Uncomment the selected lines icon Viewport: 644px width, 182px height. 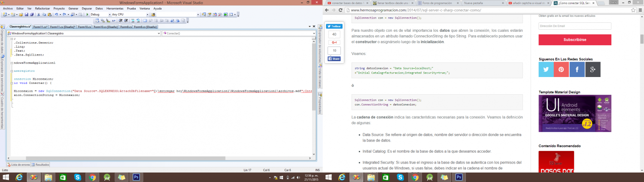[x=138, y=21]
